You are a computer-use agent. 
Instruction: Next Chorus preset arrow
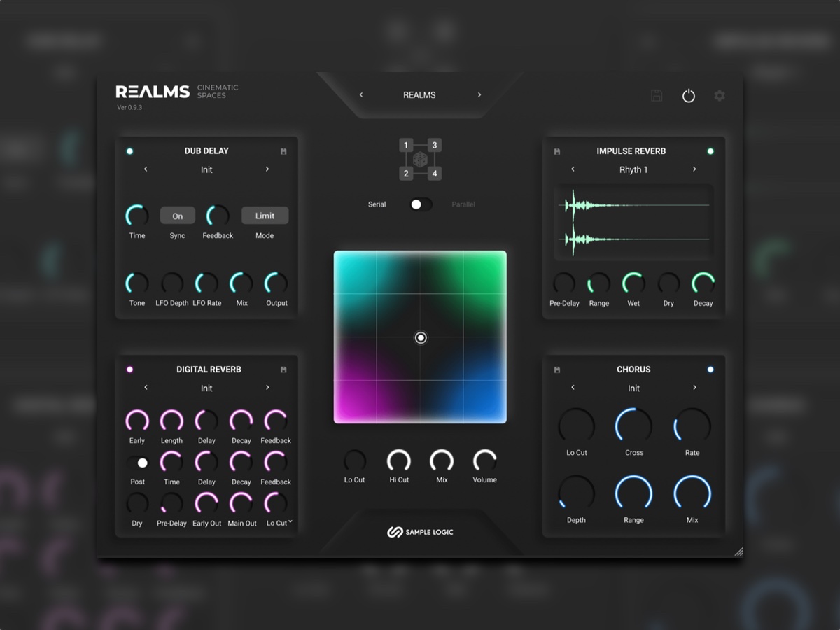click(x=694, y=388)
